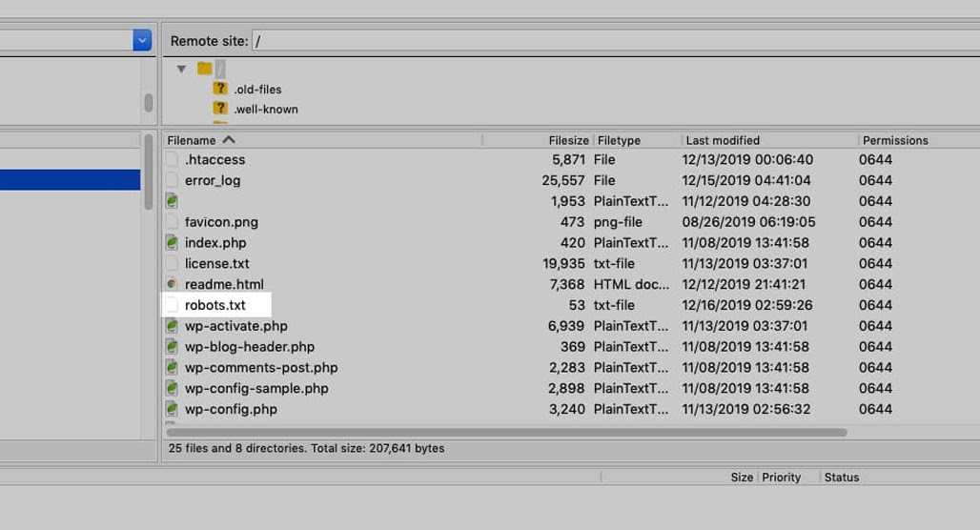Image resolution: width=980 pixels, height=530 pixels.
Task: Sort by the Last modified column header
Action: [723, 141]
